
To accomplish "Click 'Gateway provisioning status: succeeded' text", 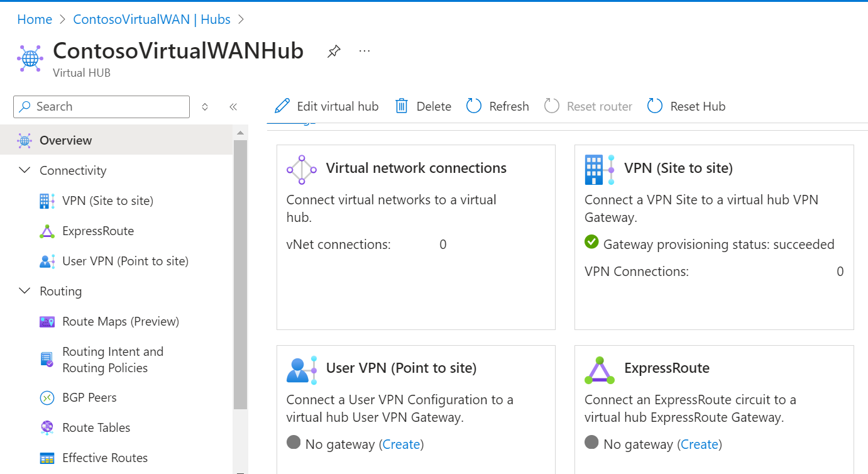I will (719, 245).
